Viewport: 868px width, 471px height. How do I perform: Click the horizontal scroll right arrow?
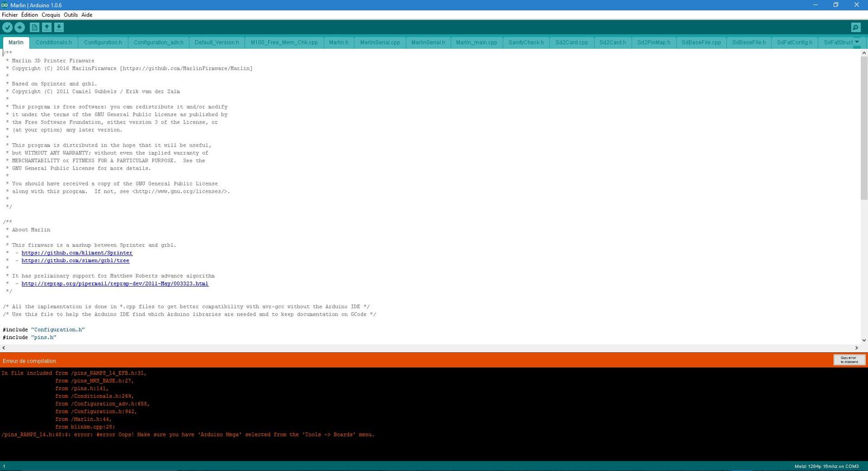pyautogui.click(x=857, y=348)
